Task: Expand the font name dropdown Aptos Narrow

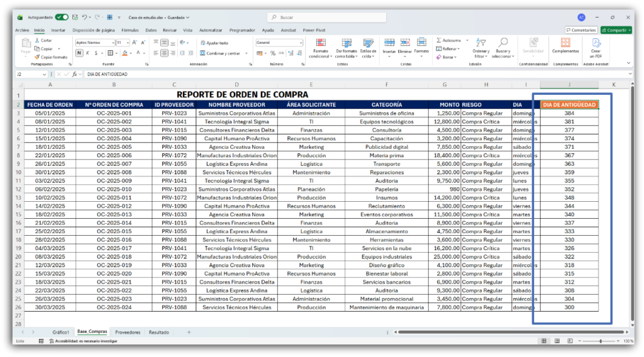Action: (x=112, y=43)
